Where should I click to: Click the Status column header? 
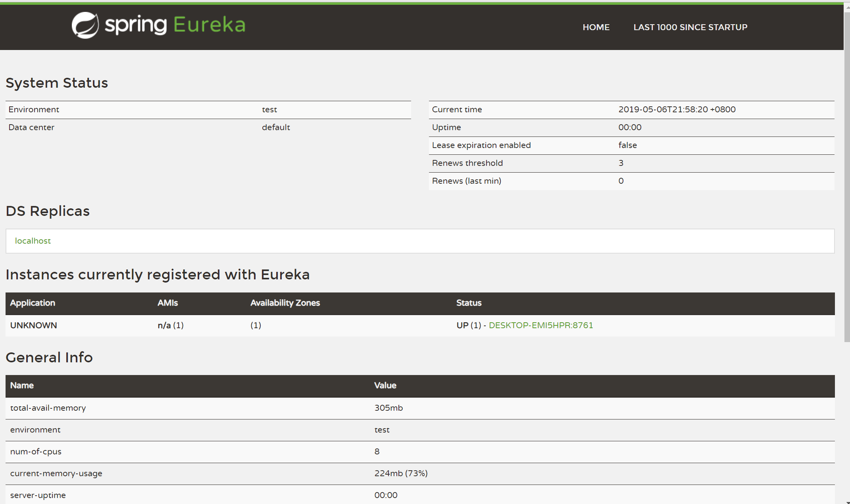(x=469, y=303)
